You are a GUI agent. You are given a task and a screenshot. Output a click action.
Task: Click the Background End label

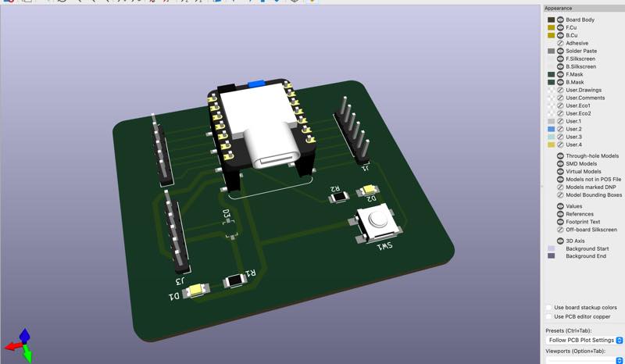pos(586,256)
